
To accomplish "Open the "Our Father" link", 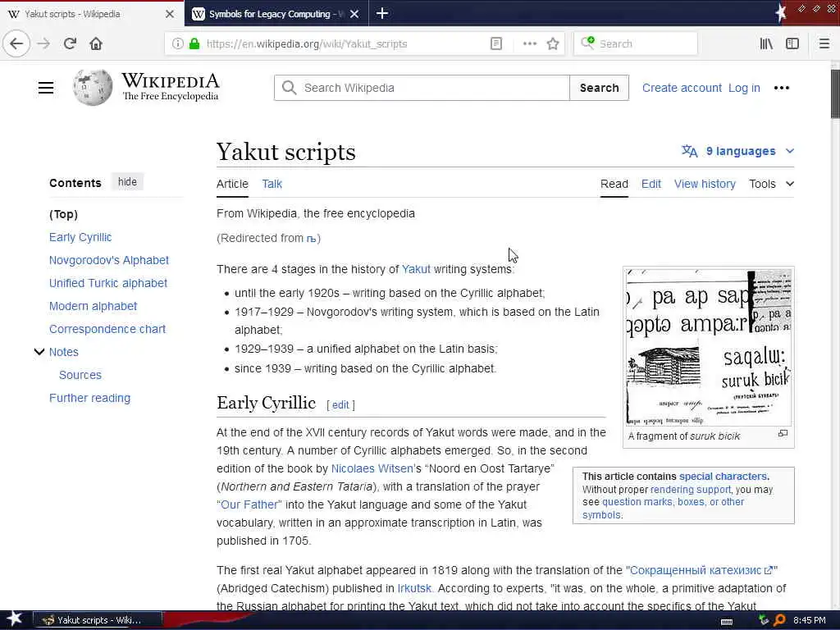I will [249, 504].
